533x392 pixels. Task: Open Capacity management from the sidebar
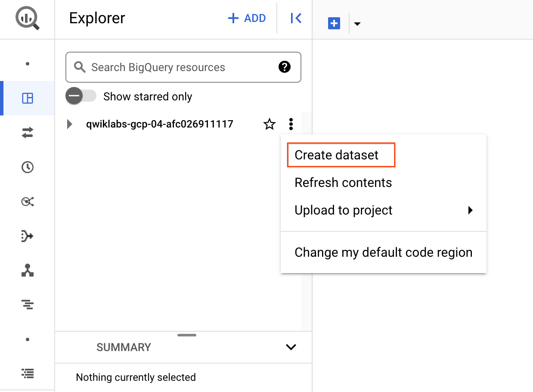point(27,305)
